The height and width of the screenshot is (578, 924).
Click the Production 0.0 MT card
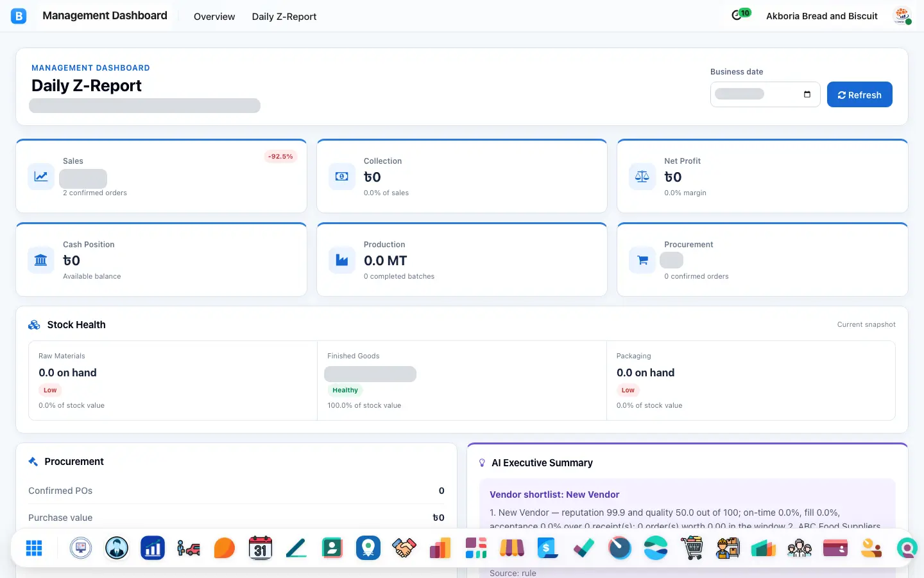(x=462, y=259)
